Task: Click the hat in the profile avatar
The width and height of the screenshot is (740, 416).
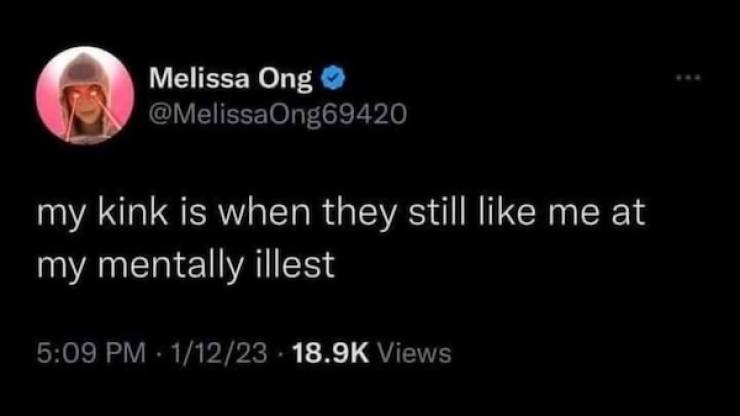Action: [85, 70]
